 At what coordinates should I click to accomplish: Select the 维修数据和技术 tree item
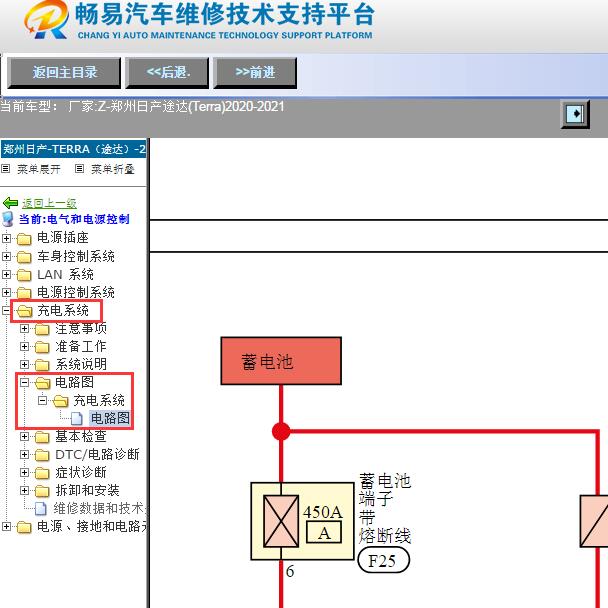click(100, 508)
